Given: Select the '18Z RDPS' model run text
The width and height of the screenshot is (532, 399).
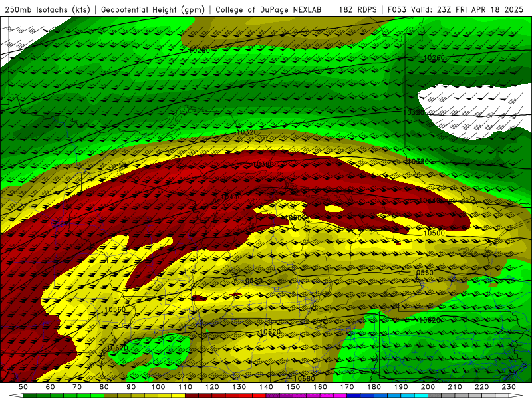Looking at the screenshot, I should coord(358,9).
